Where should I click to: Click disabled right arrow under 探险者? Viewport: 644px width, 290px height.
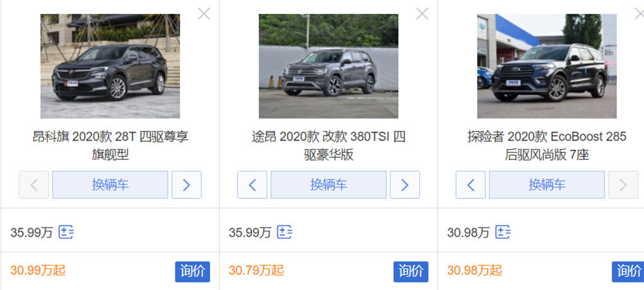pos(623,185)
